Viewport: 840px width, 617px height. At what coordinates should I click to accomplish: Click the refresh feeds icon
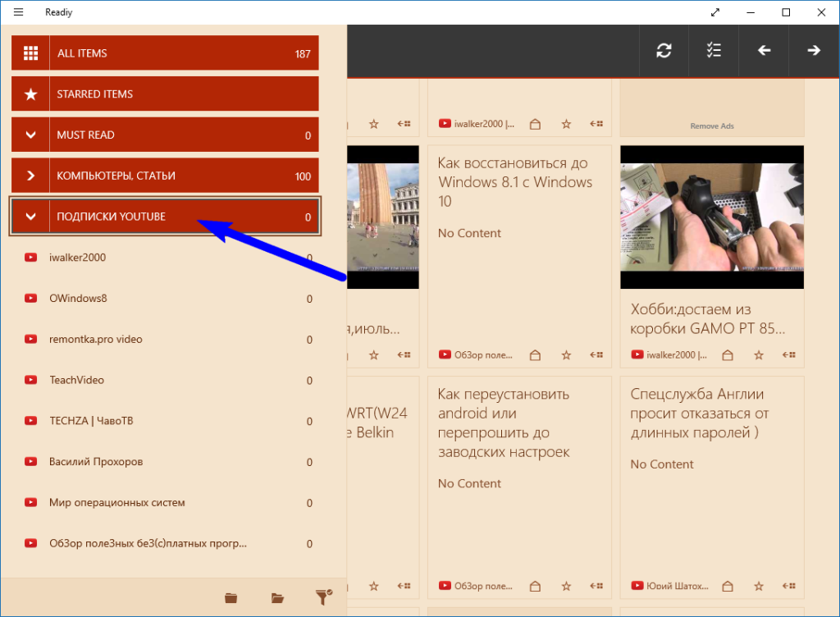tap(664, 51)
